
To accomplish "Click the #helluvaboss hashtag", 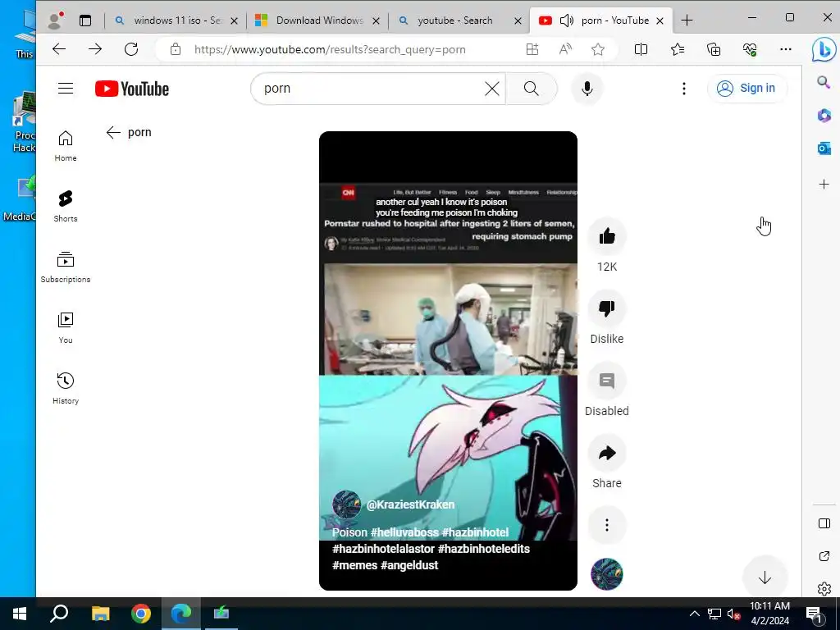I will pyautogui.click(x=404, y=532).
